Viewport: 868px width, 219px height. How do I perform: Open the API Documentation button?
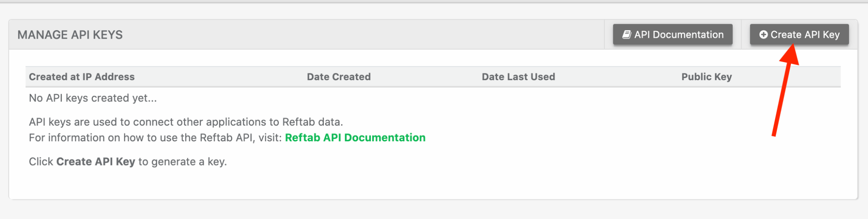point(673,35)
